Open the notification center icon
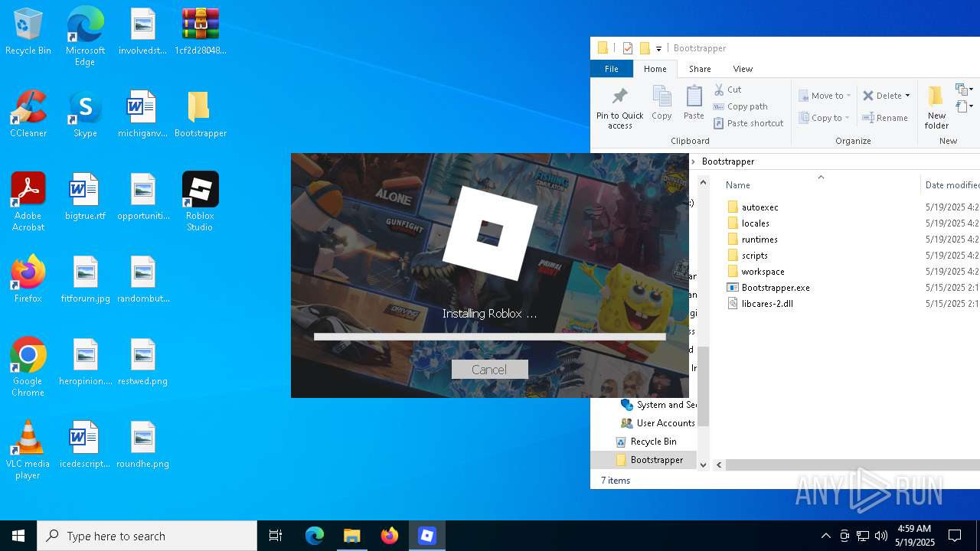The image size is (980, 551). pos(955,536)
